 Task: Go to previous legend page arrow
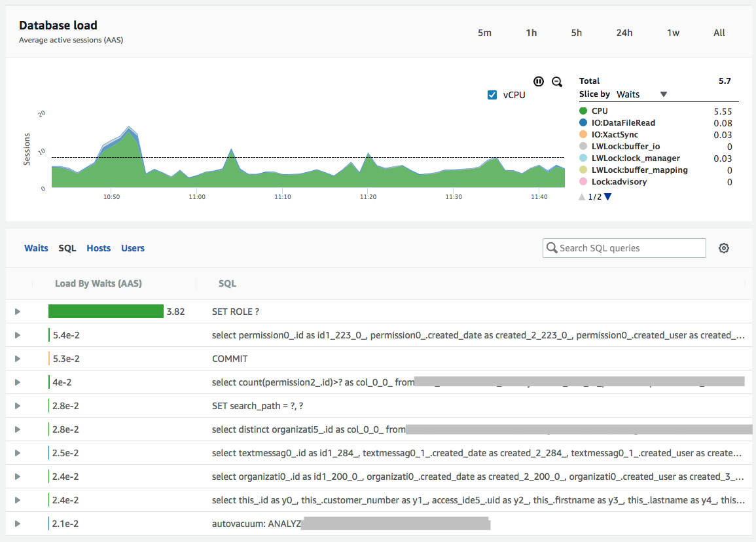pyautogui.click(x=583, y=196)
